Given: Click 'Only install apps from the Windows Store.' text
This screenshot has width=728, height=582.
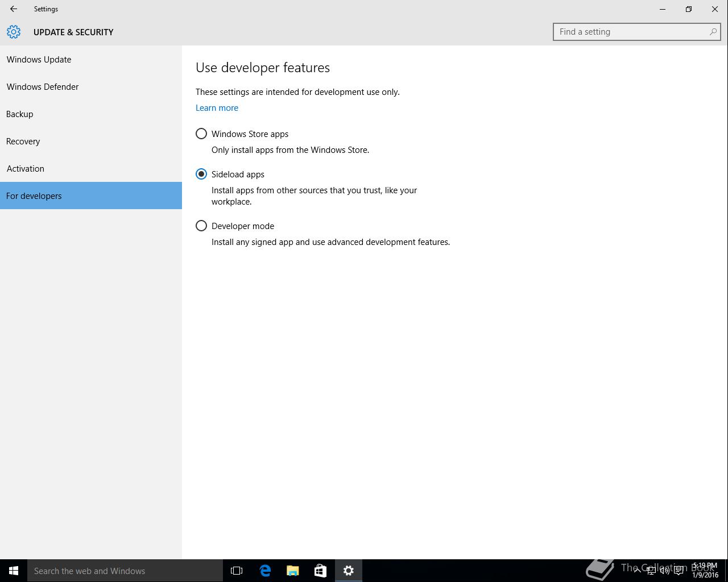Looking at the screenshot, I should click(290, 150).
